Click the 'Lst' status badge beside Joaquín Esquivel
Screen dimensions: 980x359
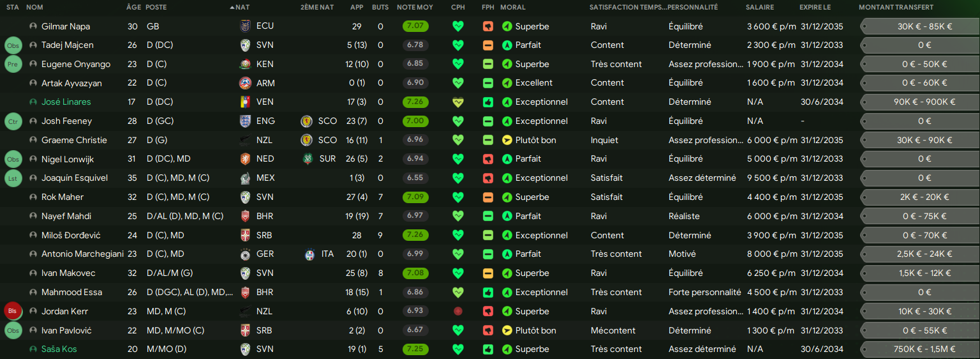click(x=13, y=178)
